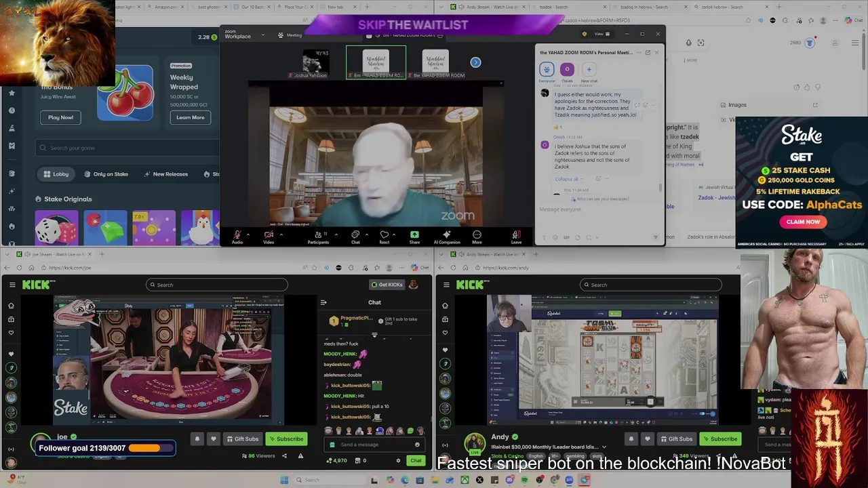
Task: Click Kick home icon in joe sidebar
Action: click(11, 306)
